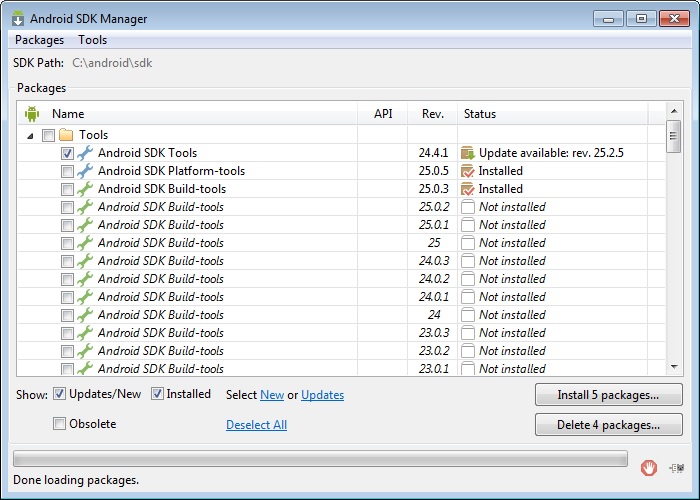Click the package list scrollbar down arrow
The height and width of the screenshot is (500, 700).
coord(673,367)
